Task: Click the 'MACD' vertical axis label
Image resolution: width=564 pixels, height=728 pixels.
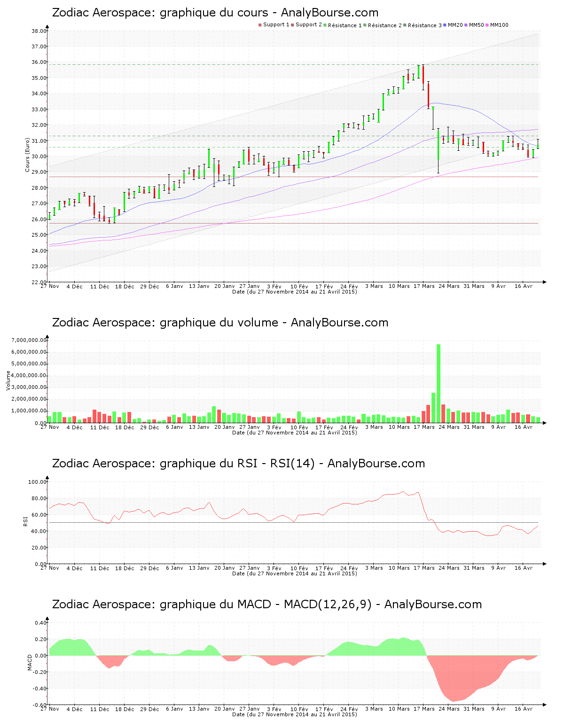Action: [30, 662]
